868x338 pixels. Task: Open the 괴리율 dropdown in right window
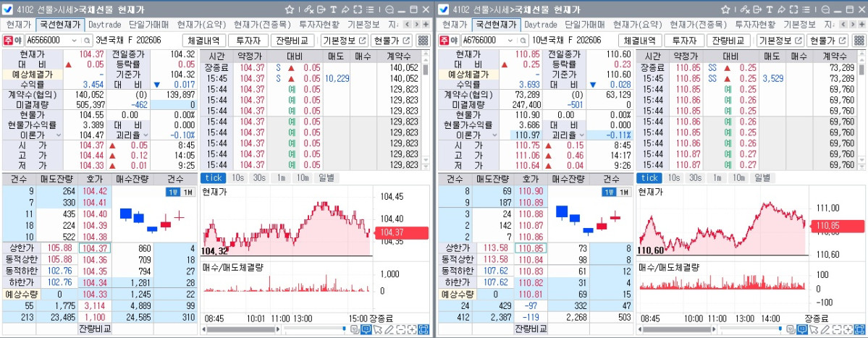pyautogui.click(x=582, y=135)
